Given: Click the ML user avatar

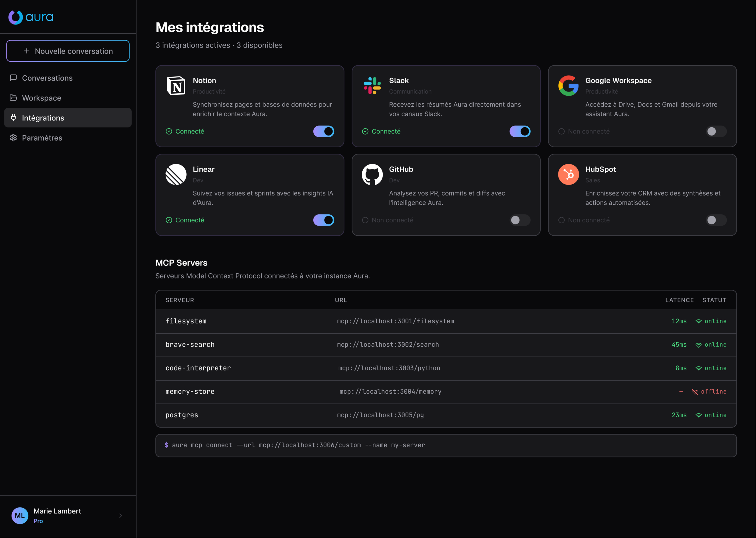Looking at the screenshot, I should (x=20, y=516).
